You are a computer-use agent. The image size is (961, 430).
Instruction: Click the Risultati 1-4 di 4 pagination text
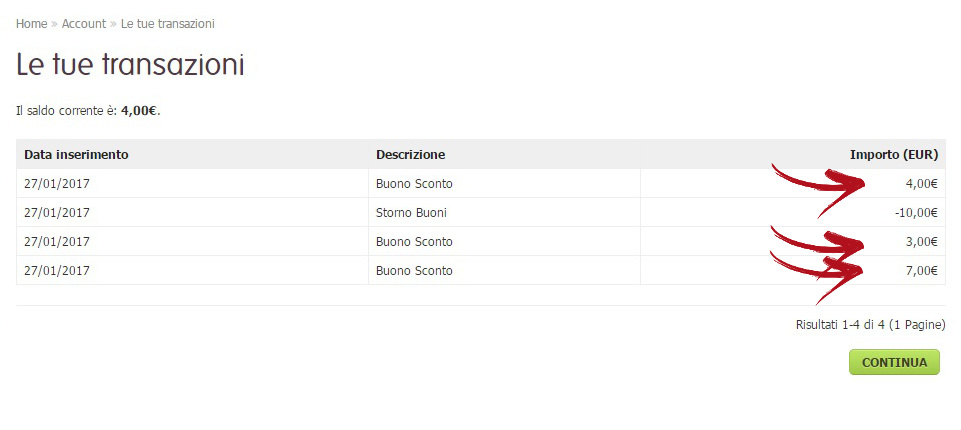(x=870, y=325)
